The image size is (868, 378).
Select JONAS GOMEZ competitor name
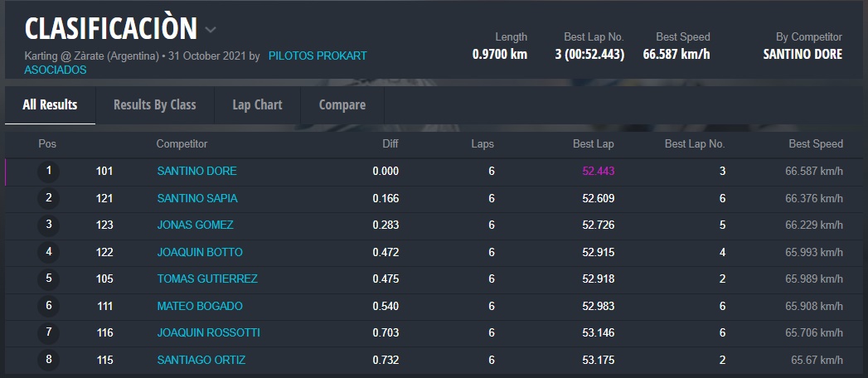tap(195, 225)
